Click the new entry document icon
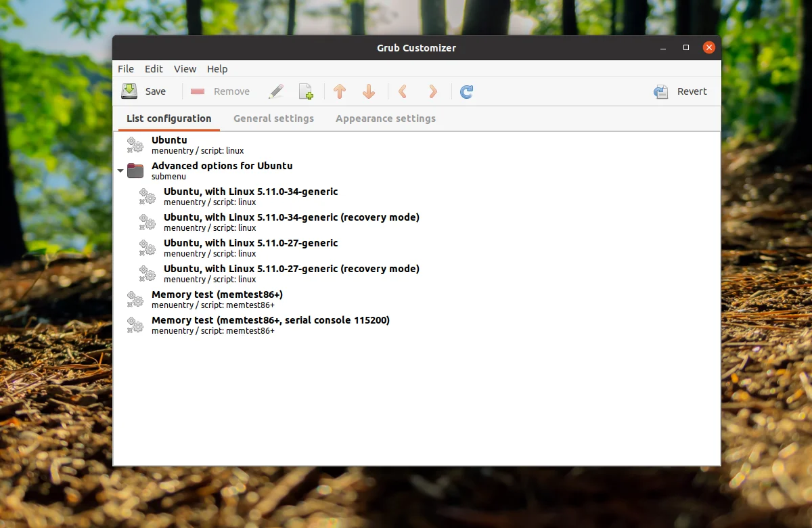Screen dimensions: 812x528 [306, 91]
